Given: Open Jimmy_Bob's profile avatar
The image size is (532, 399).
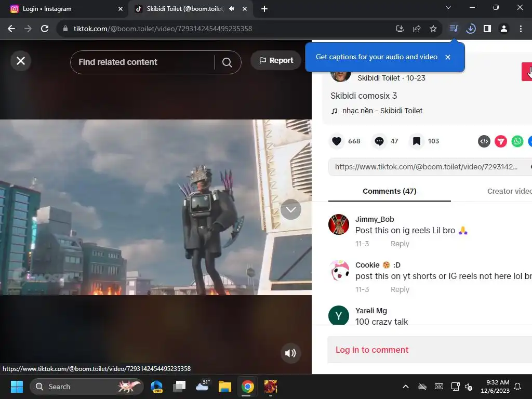Looking at the screenshot, I should pyautogui.click(x=339, y=224).
